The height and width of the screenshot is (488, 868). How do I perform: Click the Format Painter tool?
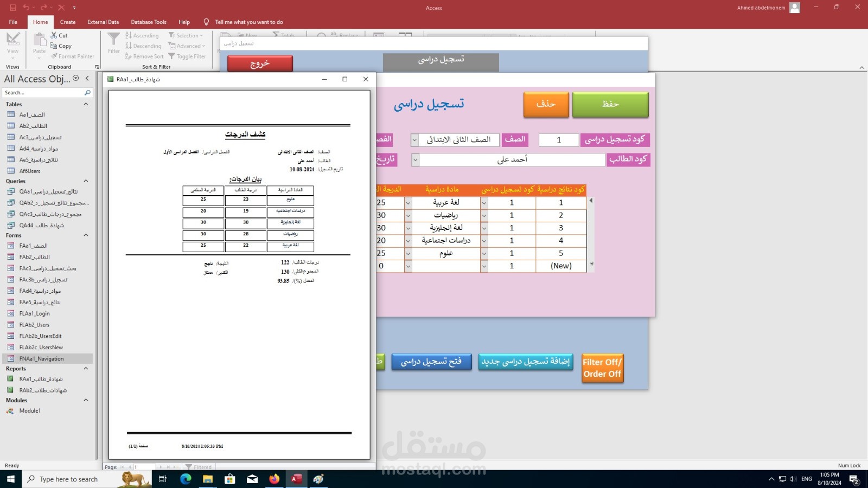pos(73,56)
